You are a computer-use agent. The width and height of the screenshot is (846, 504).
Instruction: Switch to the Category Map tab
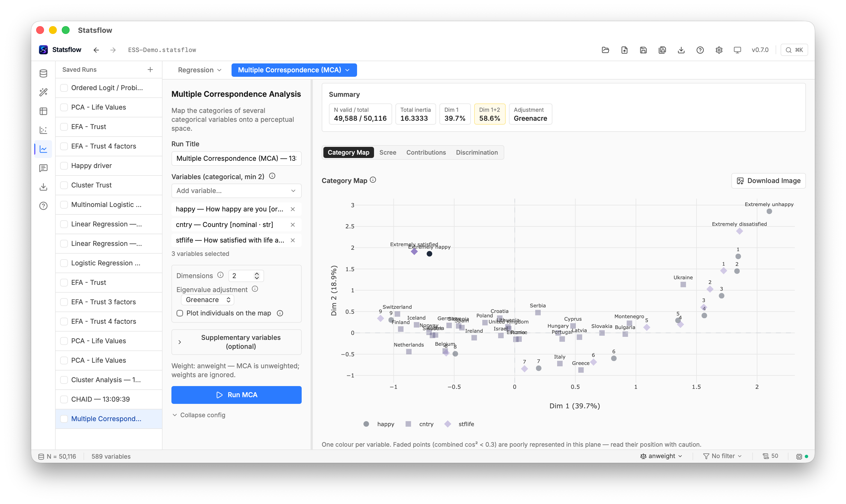click(348, 152)
